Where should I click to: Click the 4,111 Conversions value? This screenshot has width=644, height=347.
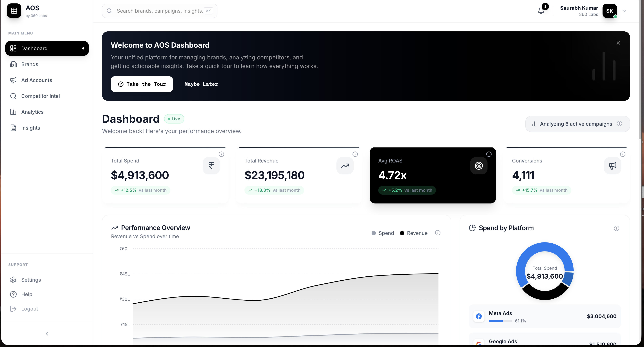pyautogui.click(x=523, y=175)
